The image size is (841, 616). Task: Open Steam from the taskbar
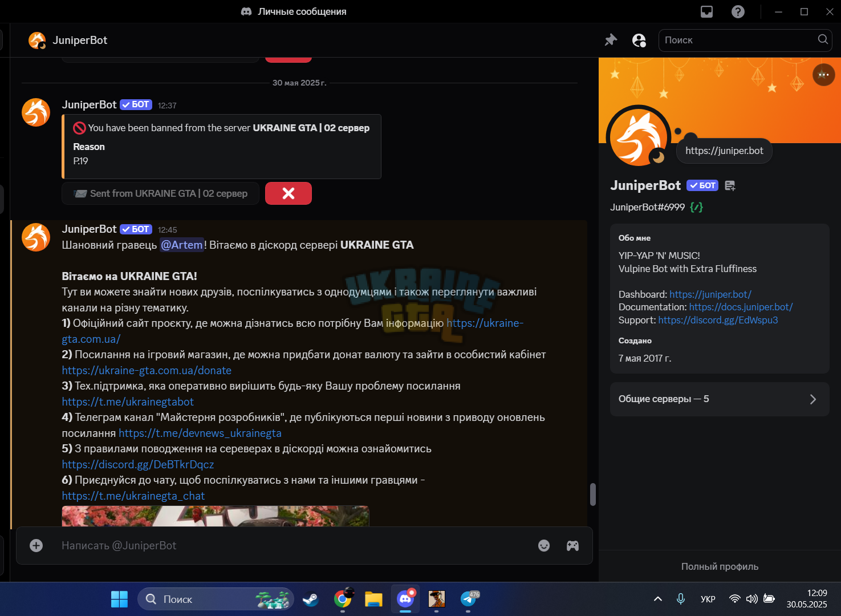coord(311,599)
